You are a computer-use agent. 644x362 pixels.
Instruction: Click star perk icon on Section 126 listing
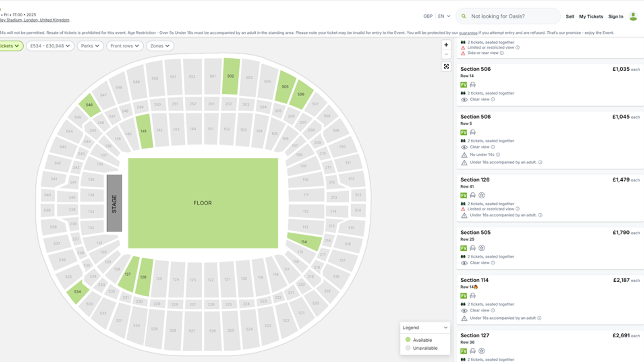pos(481,195)
